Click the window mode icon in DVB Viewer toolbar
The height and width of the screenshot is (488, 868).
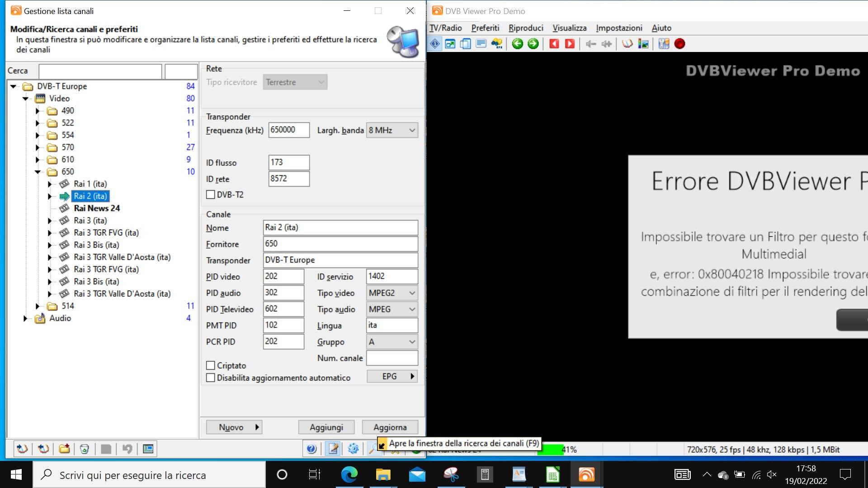click(450, 44)
